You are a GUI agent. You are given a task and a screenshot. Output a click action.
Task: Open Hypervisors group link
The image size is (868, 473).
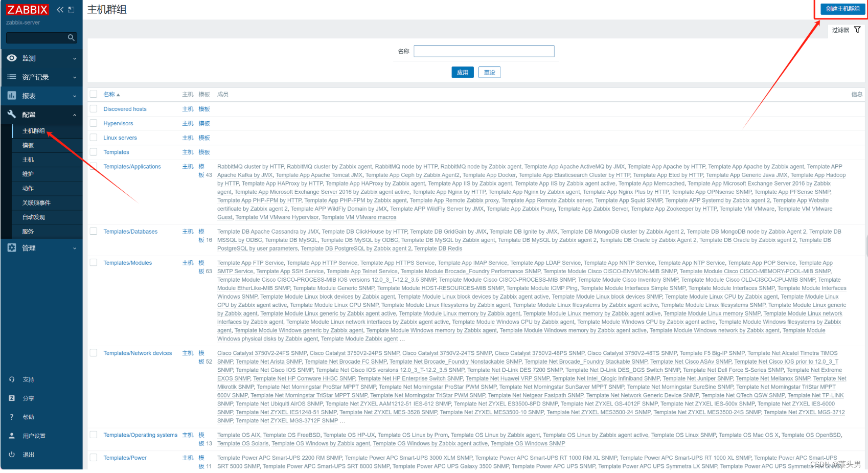118,123
